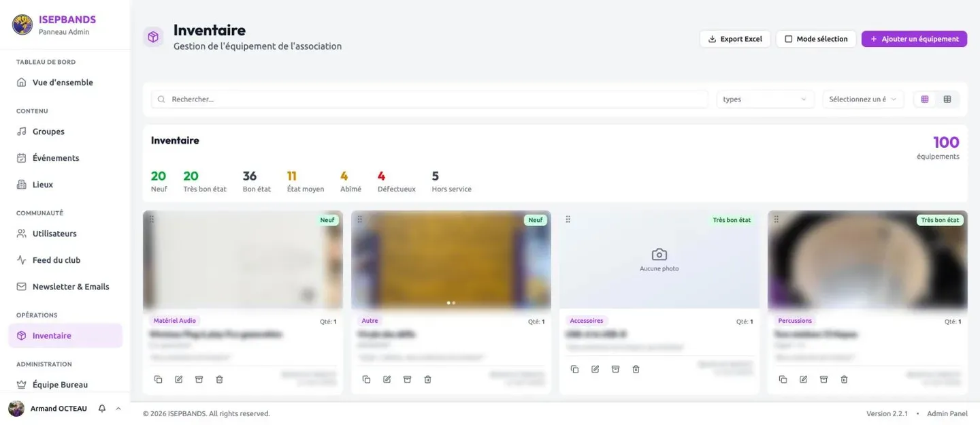980x425 pixels.
Task: Click the camera icon above Aucune photo
Action: click(659, 254)
